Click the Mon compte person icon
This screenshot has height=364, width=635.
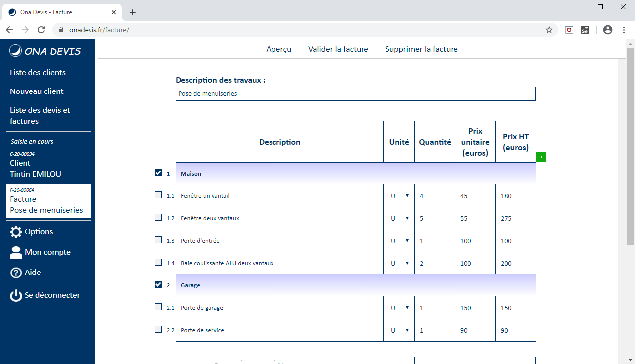(16, 252)
